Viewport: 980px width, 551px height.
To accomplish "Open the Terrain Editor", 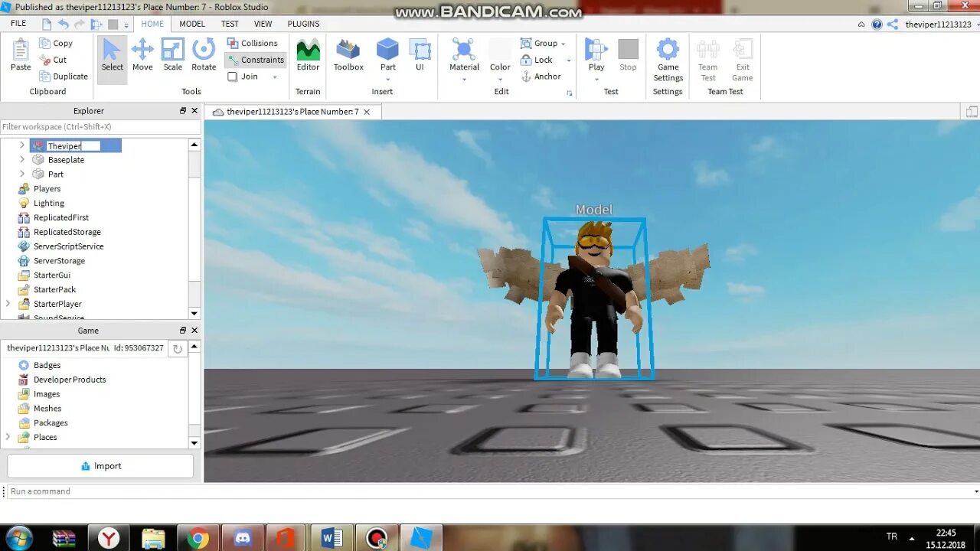I will pos(308,56).
